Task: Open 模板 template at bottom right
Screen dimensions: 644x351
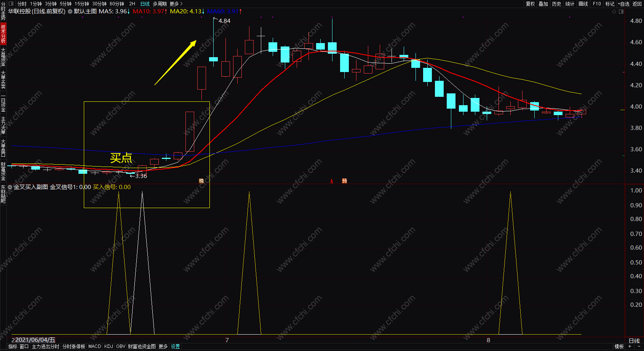Action: pos(619,346)
